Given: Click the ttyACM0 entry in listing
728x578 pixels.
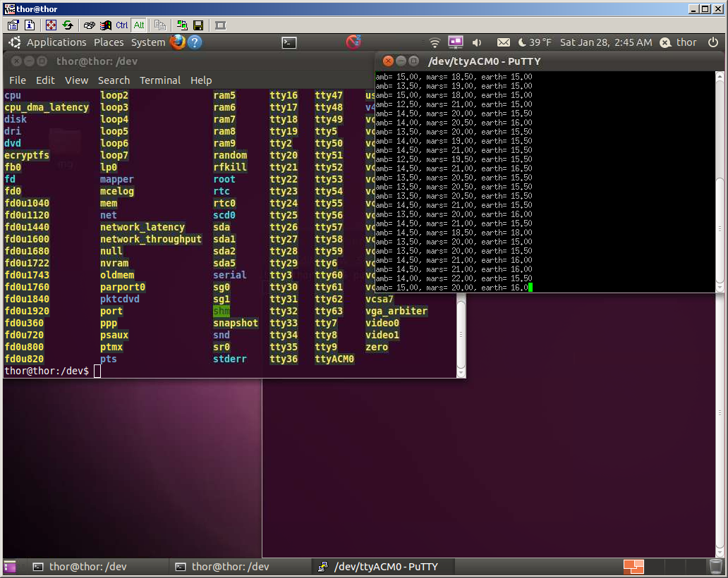Looking at the screenshot, I should (334, 359).
